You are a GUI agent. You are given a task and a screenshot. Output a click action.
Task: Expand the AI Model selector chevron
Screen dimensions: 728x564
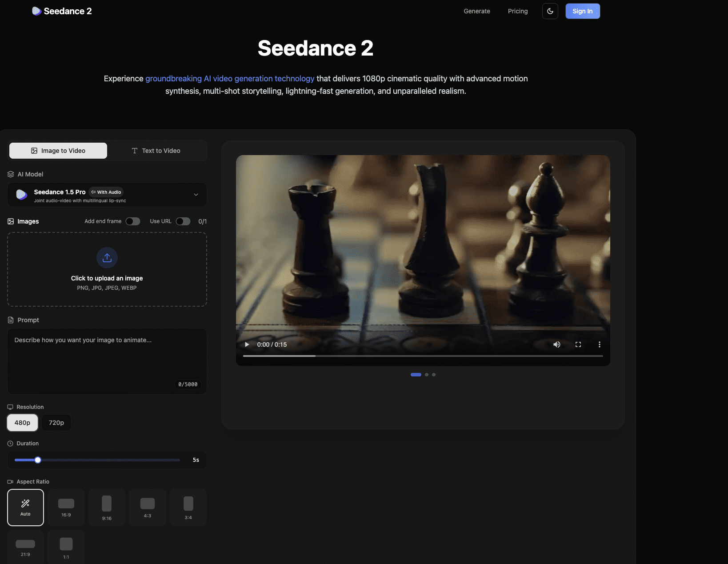coord(196,194)
